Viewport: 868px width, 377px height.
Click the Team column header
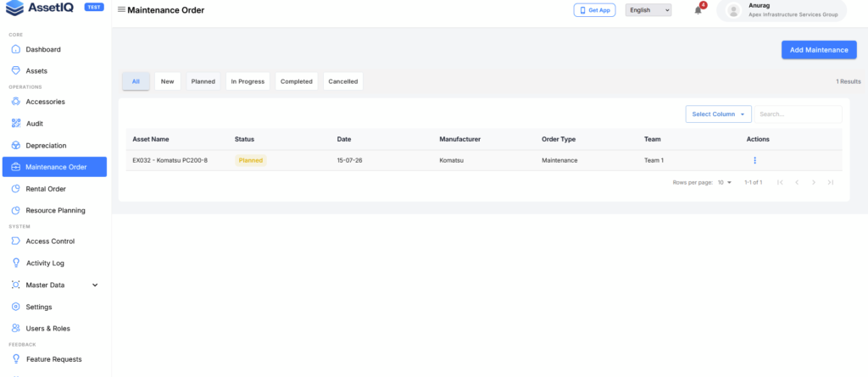(652, 140)
